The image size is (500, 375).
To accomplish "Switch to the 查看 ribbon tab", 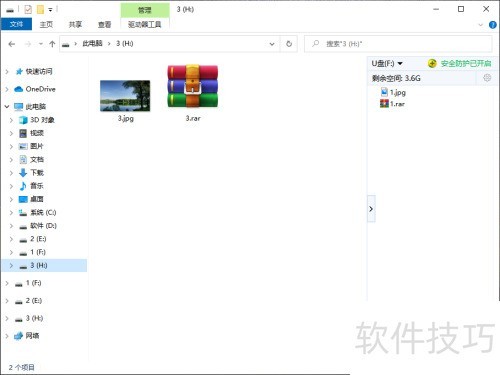I will click(104, 24).
